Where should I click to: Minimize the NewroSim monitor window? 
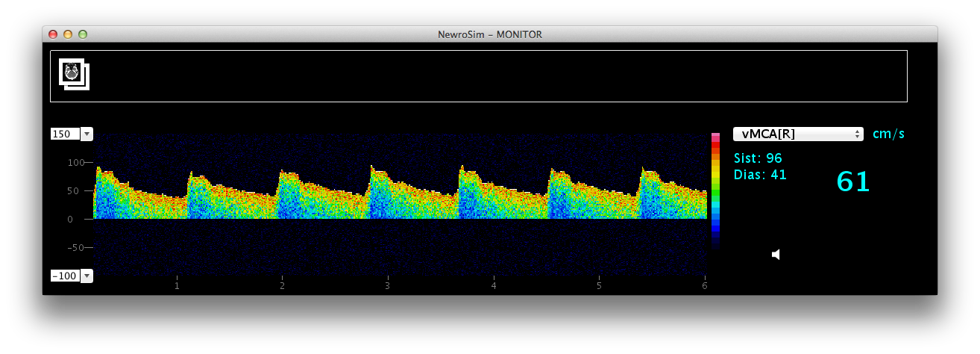(68, 34)
